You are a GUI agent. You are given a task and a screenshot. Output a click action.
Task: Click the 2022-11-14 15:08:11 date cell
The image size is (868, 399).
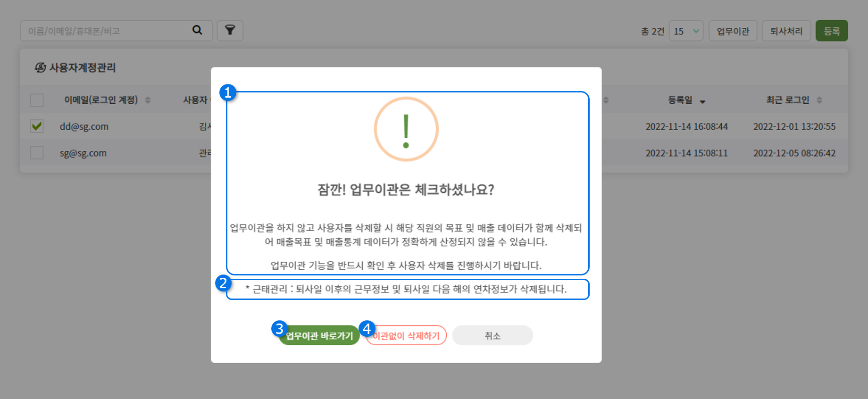[x=686, y=153]
